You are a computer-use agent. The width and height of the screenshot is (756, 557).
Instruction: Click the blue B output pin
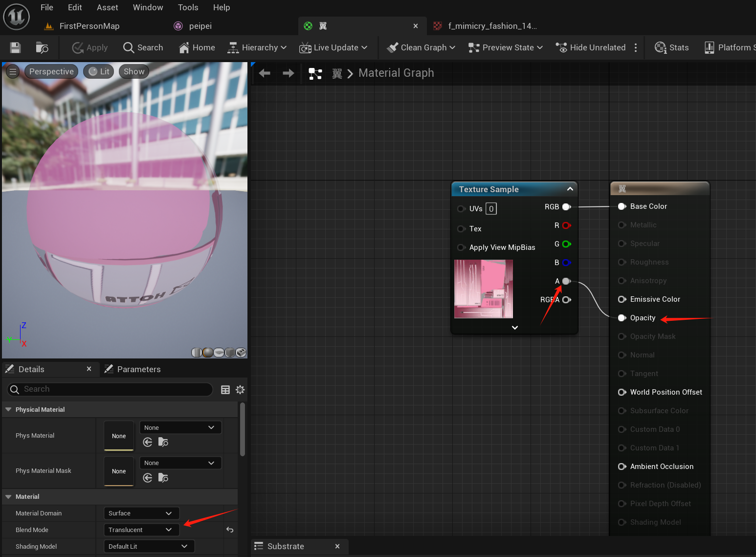[567, 263]
